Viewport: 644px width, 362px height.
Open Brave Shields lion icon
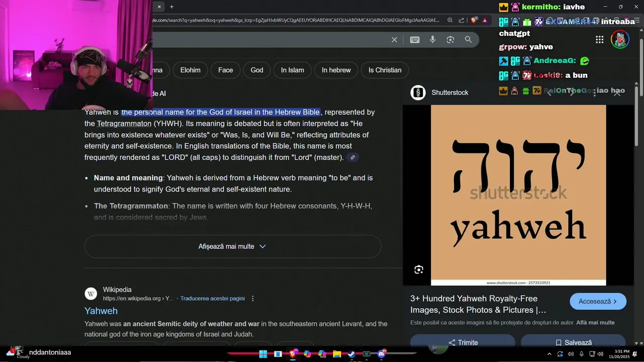tap(474, 21)
